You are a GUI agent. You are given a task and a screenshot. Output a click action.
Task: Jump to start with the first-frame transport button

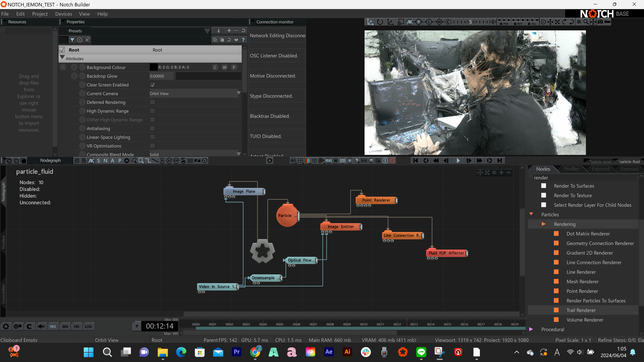[416, 160]
